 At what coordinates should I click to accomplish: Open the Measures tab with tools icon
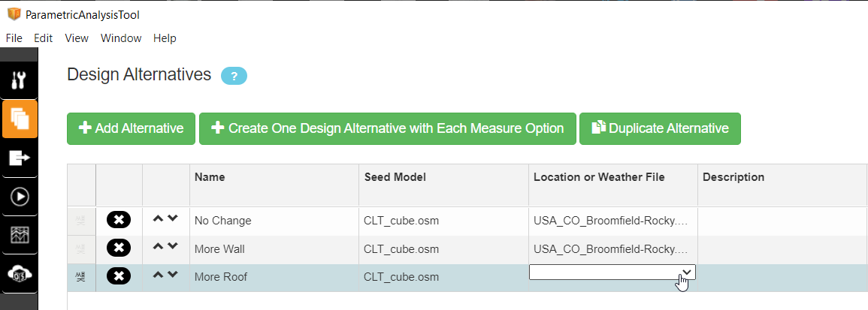coord(20,80)
